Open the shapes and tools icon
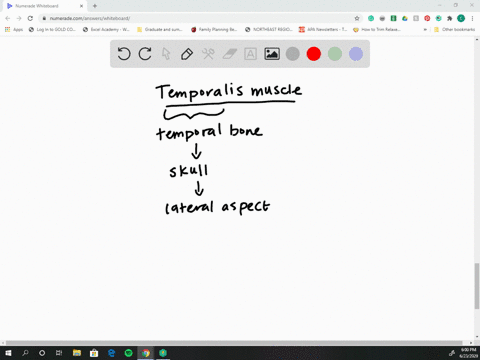480x360 pixels. [x=208, y=54]
